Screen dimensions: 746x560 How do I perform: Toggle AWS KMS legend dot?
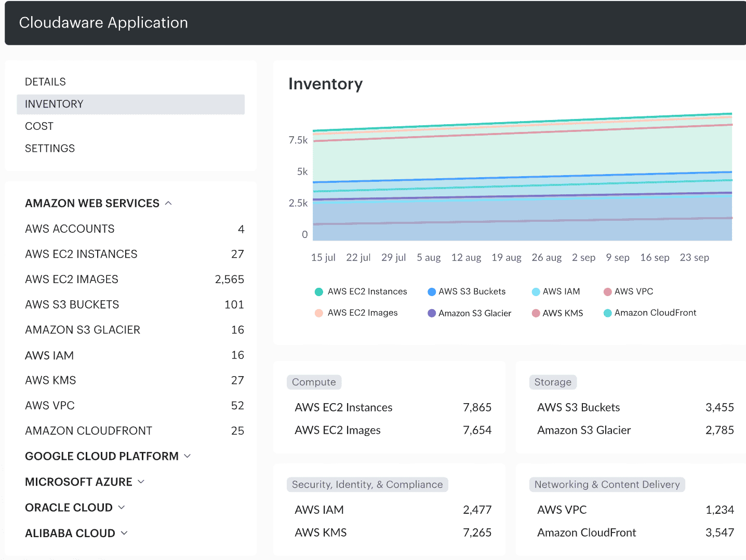536,313
